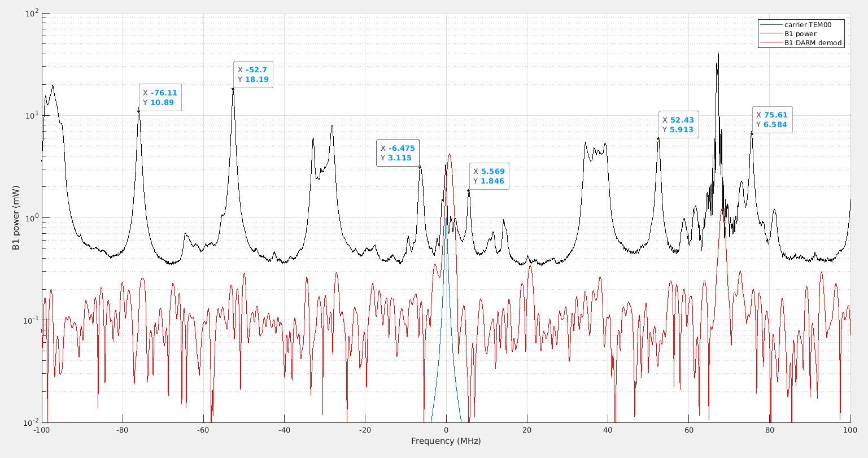
Task: Click the x-axis tick label 40
Action: pyautogui.click(x=608, y=430)
